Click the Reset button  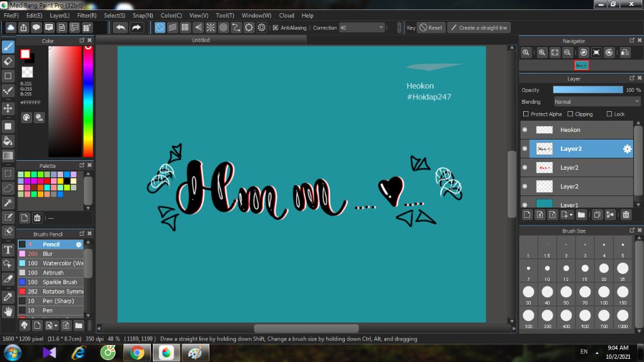tap(431, 28)
